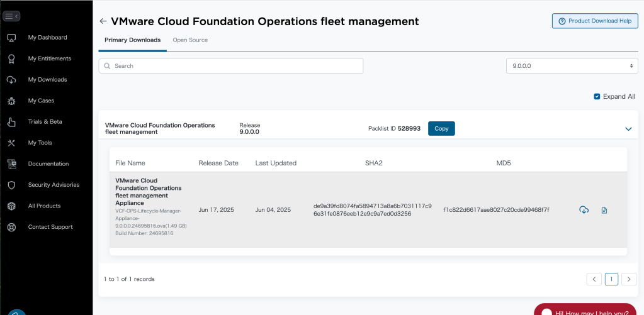Uncheck the Expand All checkbox
This screenshot has height=315, width=644.
(597, 97)
